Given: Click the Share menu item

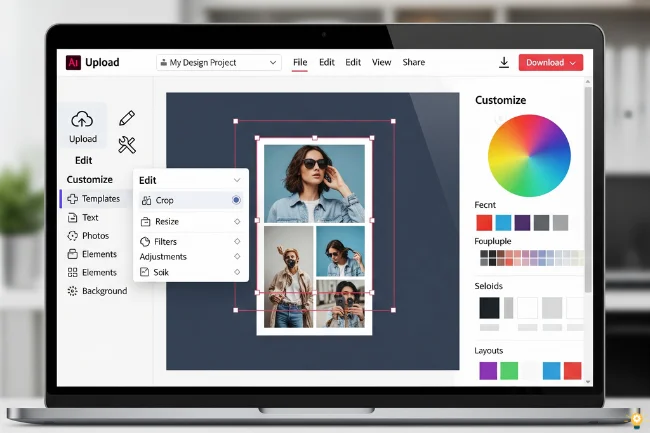Looking at the screenshot, I should (413, 62).
